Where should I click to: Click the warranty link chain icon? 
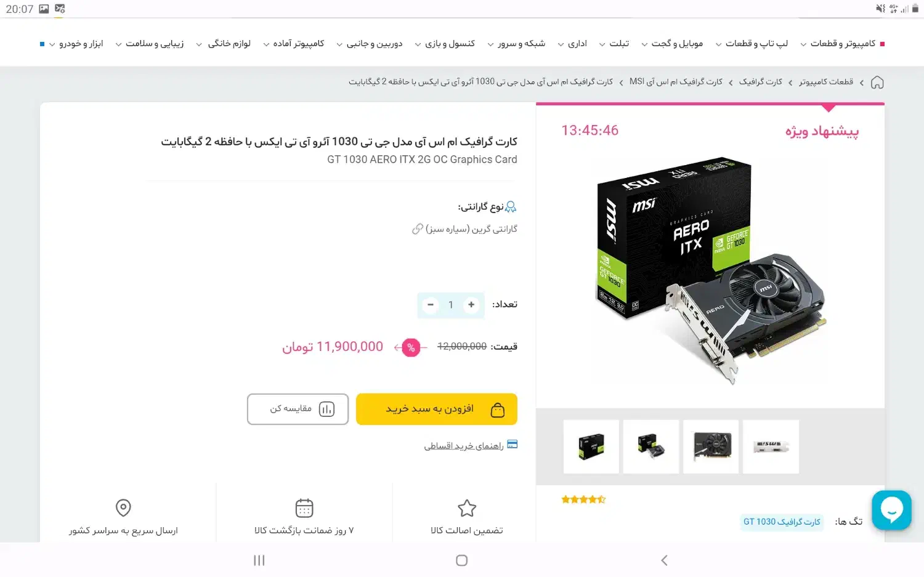[418, 229]
